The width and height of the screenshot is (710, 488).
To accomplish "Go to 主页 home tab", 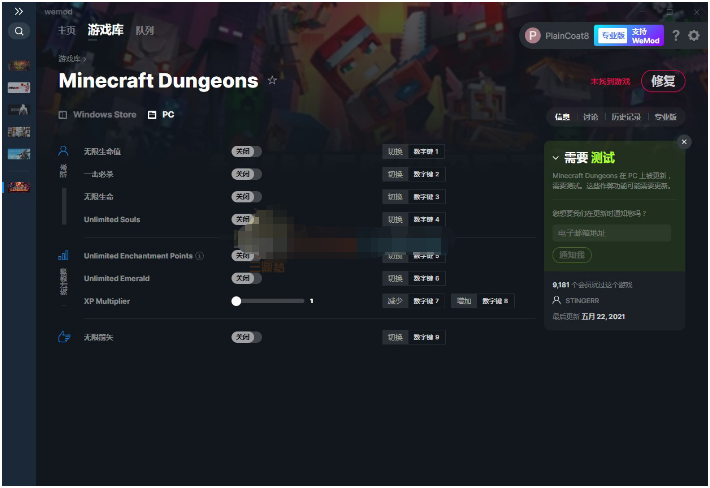I will click(x=67, y=30).
